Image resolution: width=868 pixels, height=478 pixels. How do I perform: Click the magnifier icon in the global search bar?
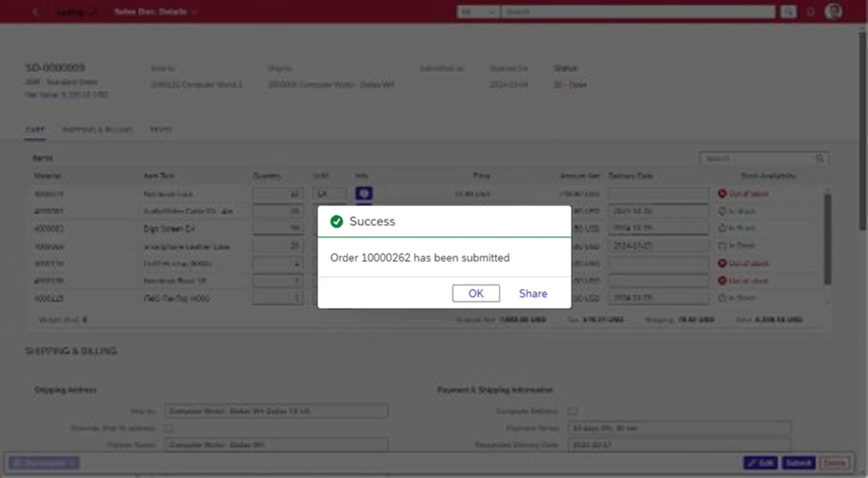coord(787,12)
